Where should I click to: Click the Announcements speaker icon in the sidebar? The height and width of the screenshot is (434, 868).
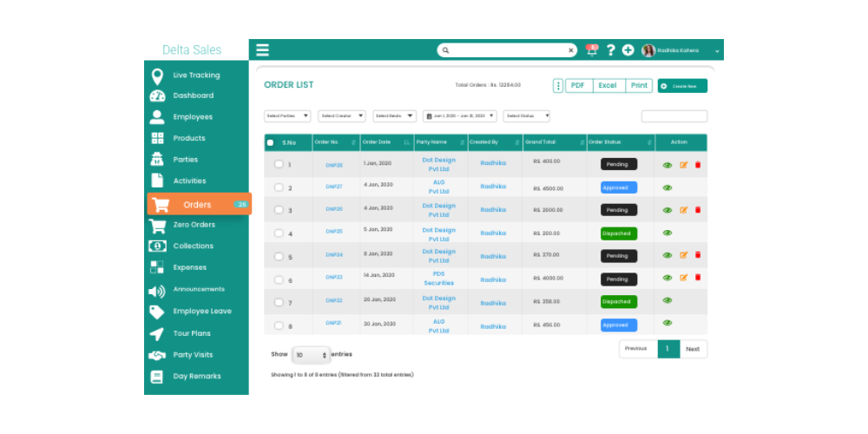[x=157, y=291]
